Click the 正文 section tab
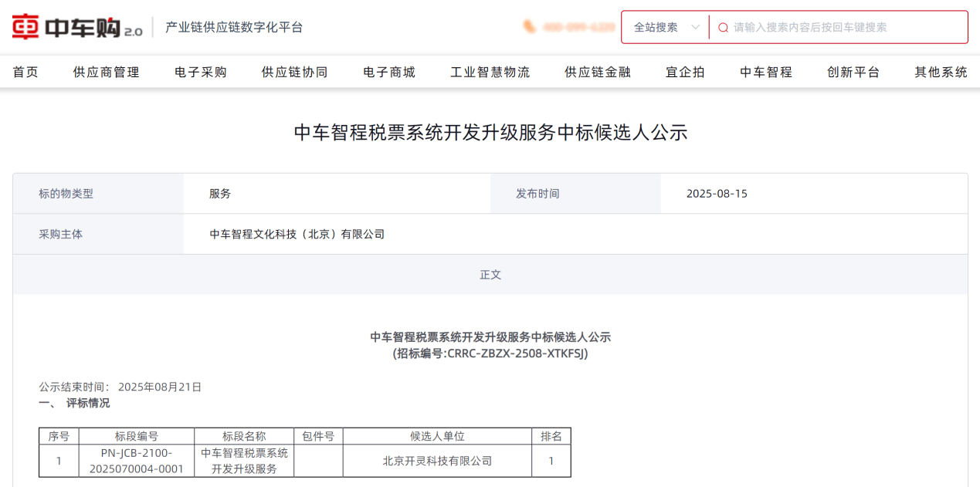 [x=490, y=275]
